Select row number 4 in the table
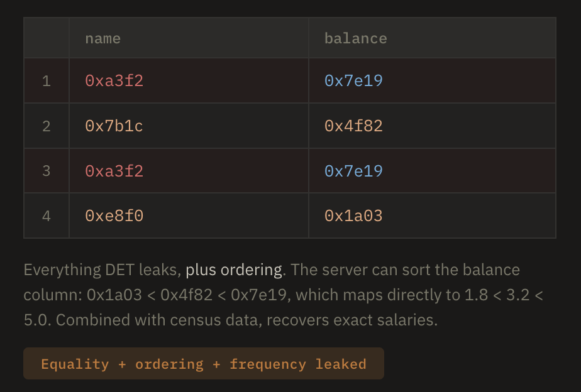 (x=46, y=216)
